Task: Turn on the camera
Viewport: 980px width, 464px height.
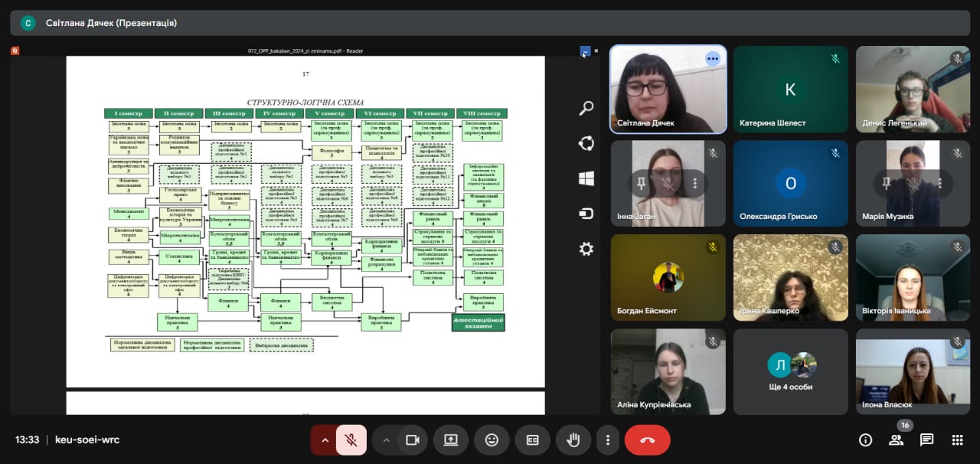Action: coord(413,440)
